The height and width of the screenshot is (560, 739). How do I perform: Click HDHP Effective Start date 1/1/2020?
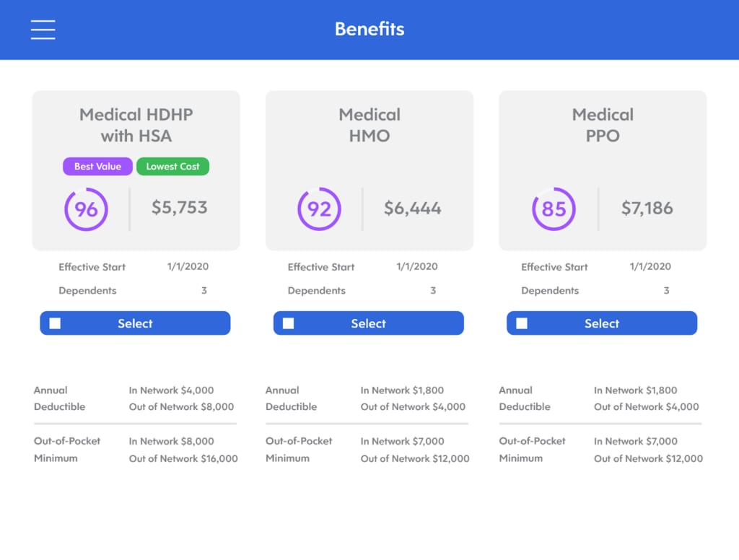188,266
